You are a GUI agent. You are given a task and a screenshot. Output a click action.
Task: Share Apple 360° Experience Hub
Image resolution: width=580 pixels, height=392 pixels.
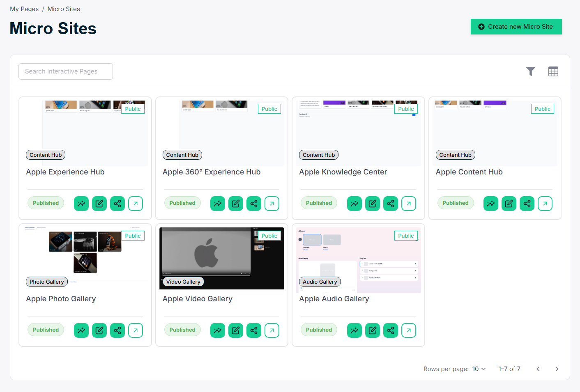pyautogui.click(x=254, y=204)
